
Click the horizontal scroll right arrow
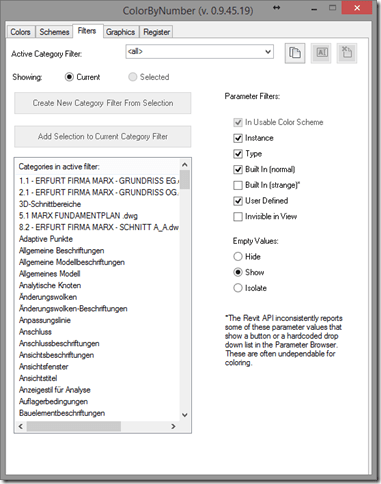173,426
